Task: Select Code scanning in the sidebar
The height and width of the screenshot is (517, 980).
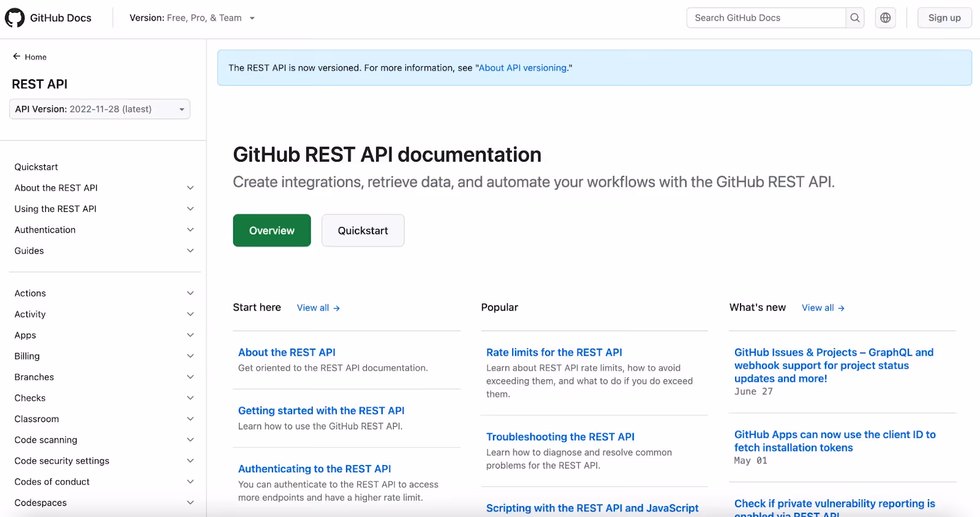Action: coord(45,440)
